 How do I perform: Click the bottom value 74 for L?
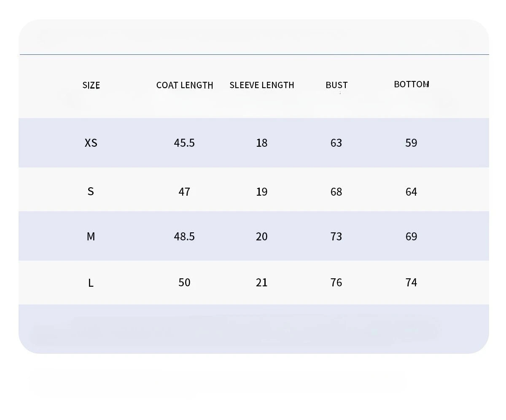click(x=411, y=283)
